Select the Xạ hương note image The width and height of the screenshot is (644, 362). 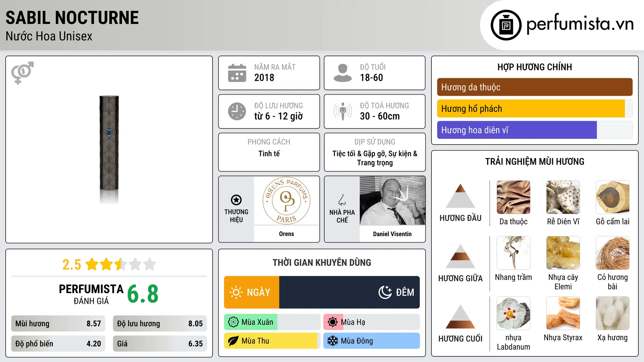point(613,313)
